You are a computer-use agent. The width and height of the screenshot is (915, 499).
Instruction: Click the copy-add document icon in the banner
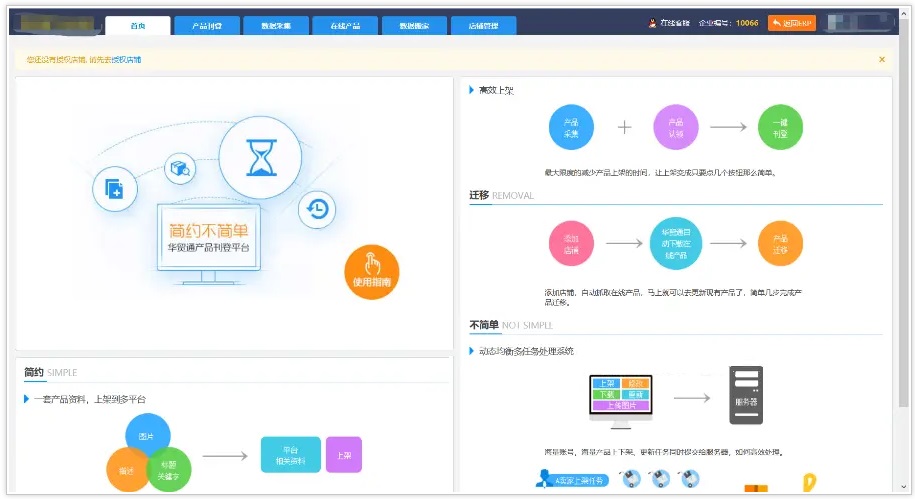point(114,189)
